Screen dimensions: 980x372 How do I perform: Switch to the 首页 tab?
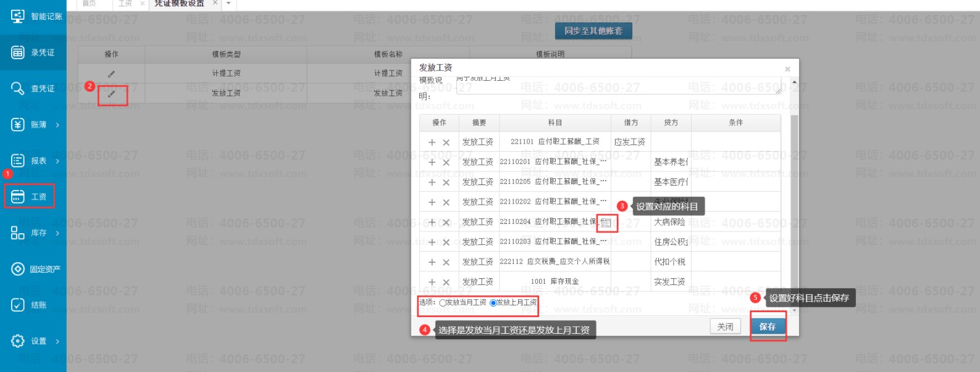point(90,4)
